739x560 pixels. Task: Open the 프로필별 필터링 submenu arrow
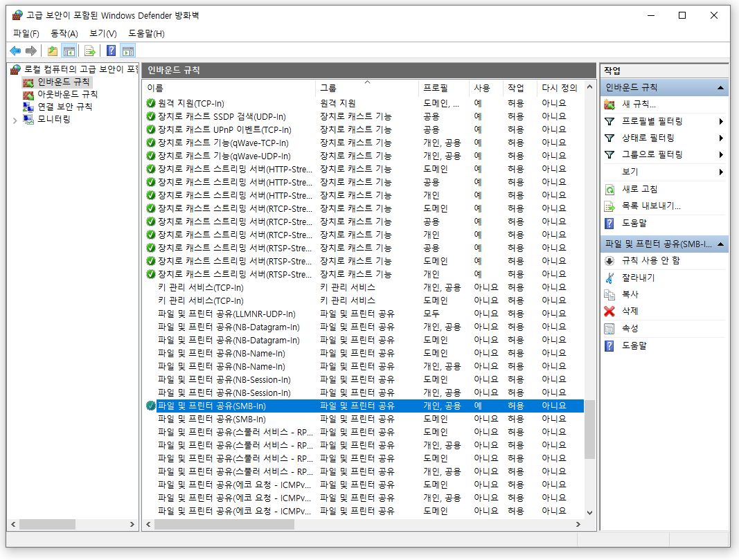pyautogui.click(x=721, y=122)
